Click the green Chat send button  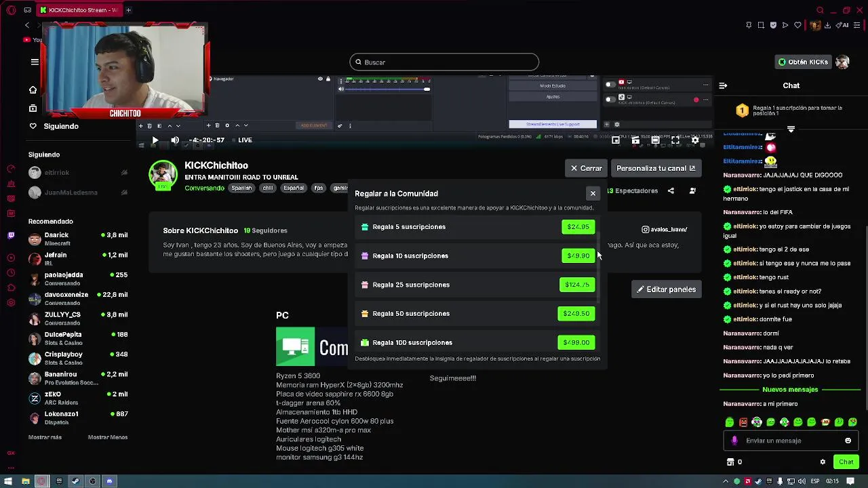pyautogui.click(x=846, y=462)
